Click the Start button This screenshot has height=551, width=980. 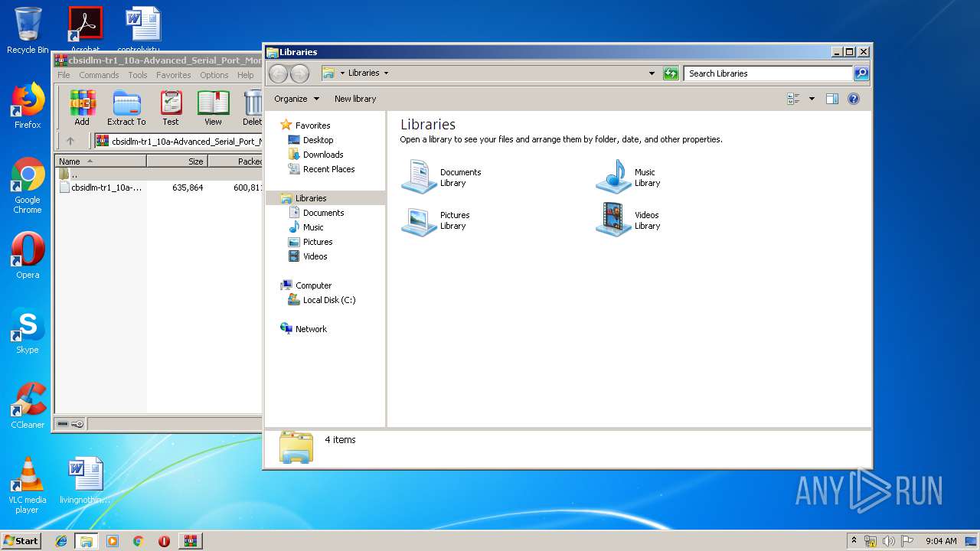click(x=21, y=540)
